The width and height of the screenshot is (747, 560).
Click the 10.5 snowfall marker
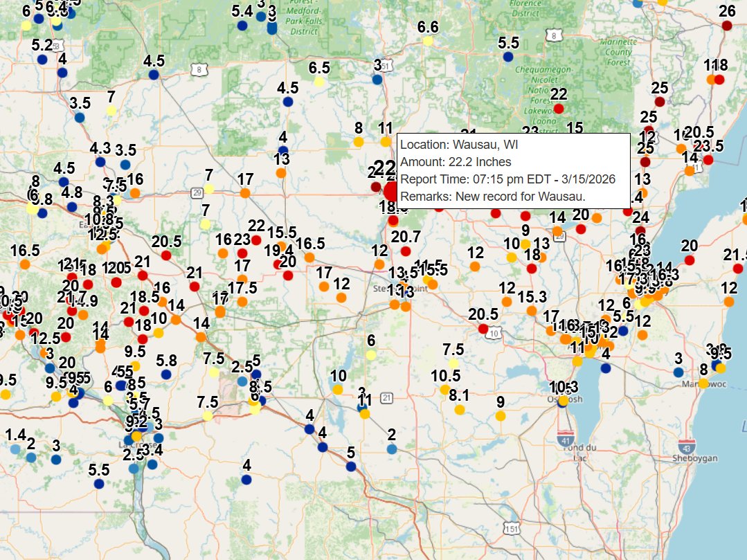click(445, 390)
